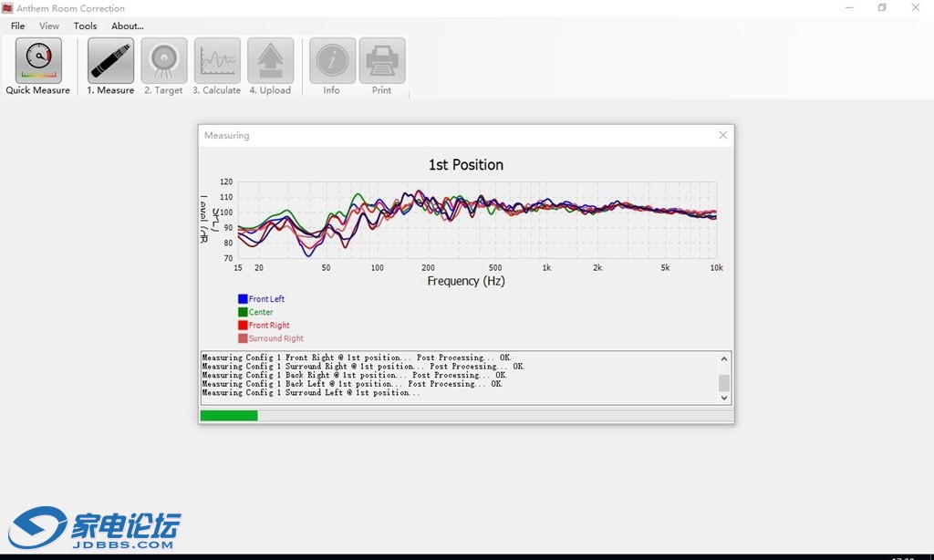Restore down the Anthem Room Correction window

(882, 7)
